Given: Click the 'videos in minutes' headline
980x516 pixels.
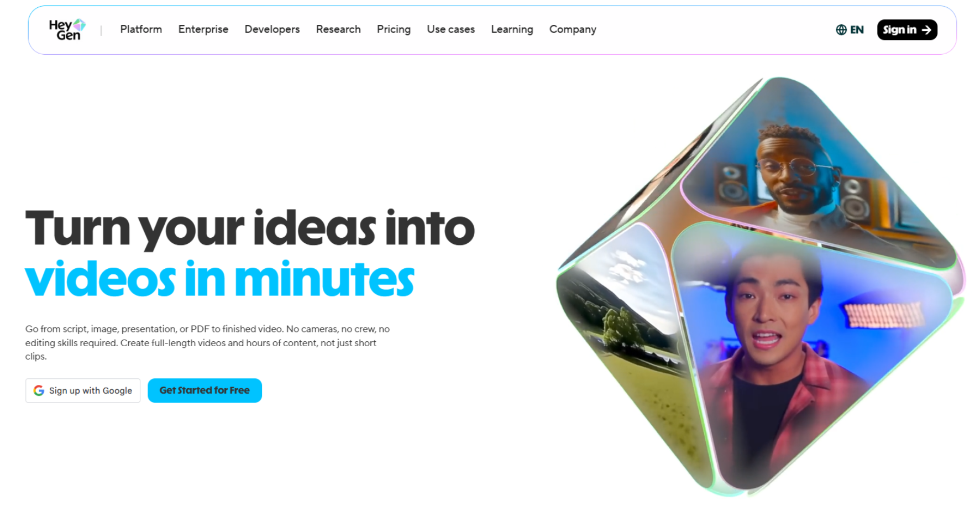Looking at the screenshot, I should [219, 279].
